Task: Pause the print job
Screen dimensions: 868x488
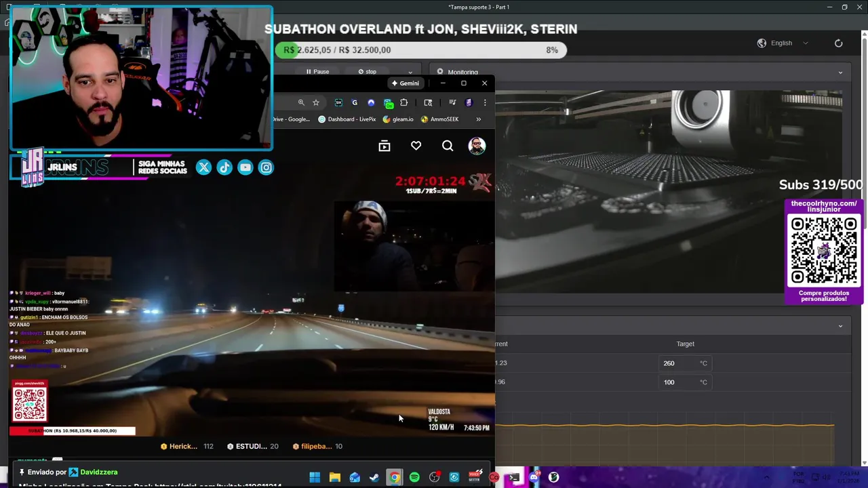Action: tap(317, 72)
